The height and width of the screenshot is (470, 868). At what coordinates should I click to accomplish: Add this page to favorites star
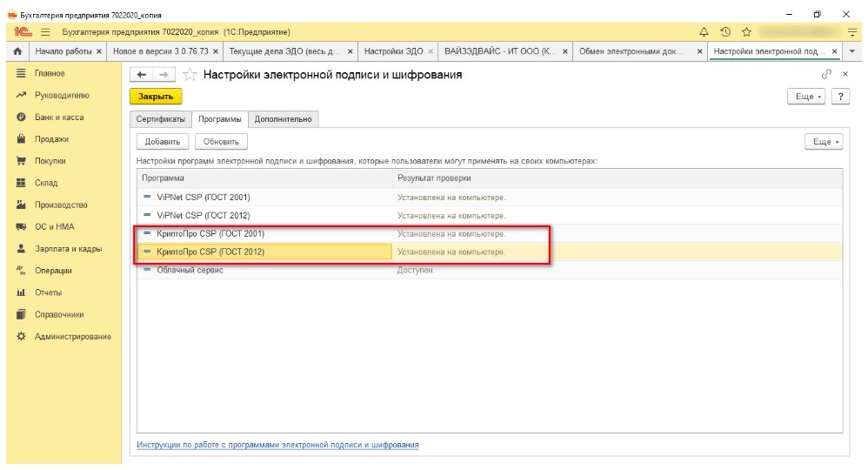[190, 74]
